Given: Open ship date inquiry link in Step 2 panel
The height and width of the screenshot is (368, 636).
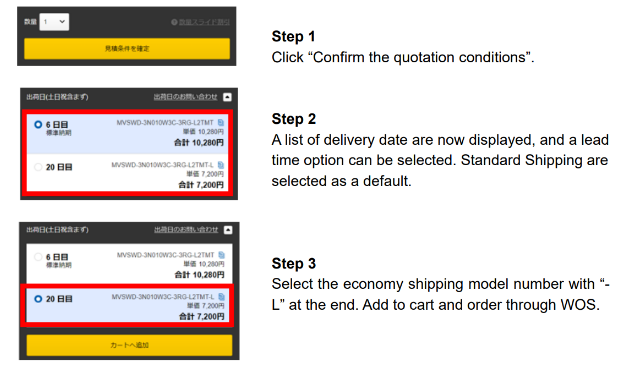Looking at the screenshot, I should 185,97.
